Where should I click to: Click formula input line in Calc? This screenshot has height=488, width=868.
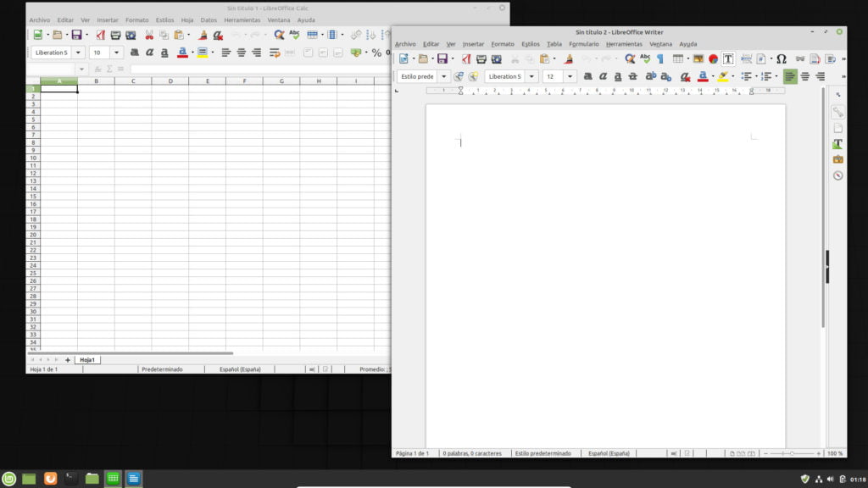coord(259,69)
